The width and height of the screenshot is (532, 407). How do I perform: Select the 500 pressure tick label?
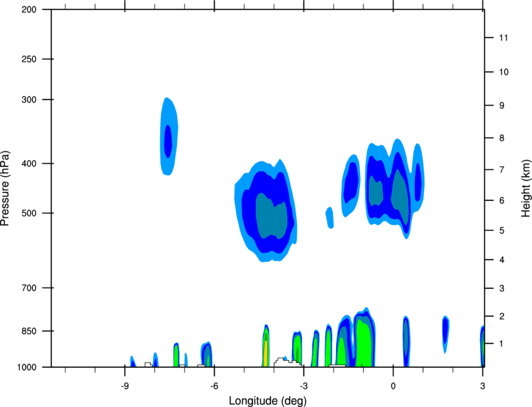[x=29, y=213]
